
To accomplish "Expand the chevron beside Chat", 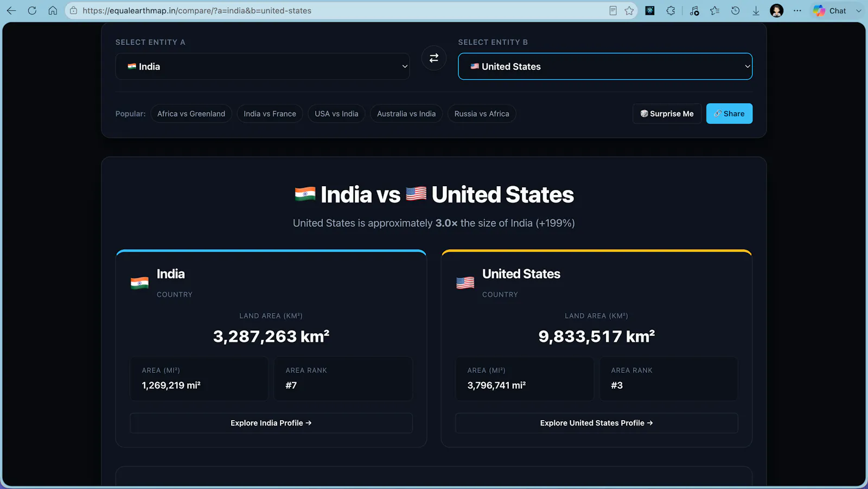I will coord(858,11).
